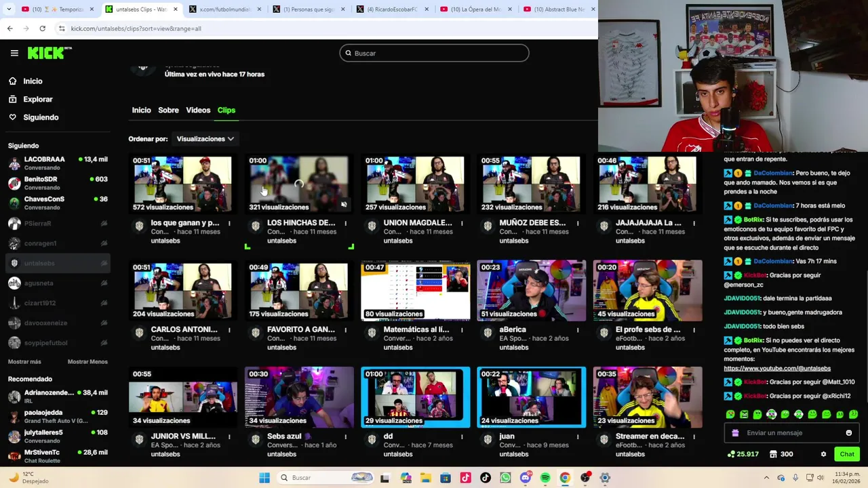Open options for 'UNION MAGDALE...' clip
The image size is (868, 488).
pyautogui.click(x=462, y=223)
